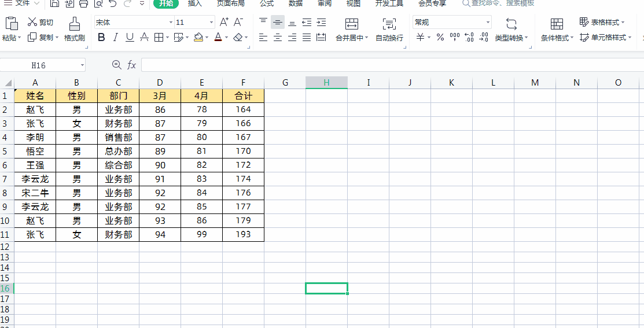Activate the Format Painter (格式刷)
This screenshot has width=644, height=328.
(74, 30)
